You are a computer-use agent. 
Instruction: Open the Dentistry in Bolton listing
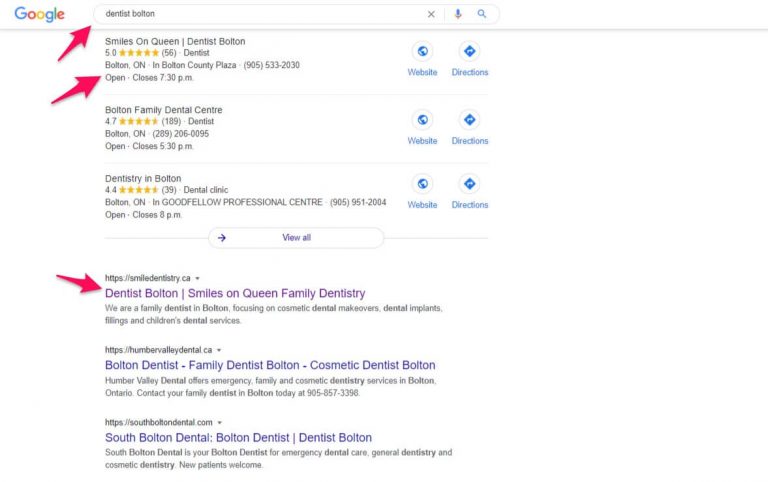(x=143, y=179)
